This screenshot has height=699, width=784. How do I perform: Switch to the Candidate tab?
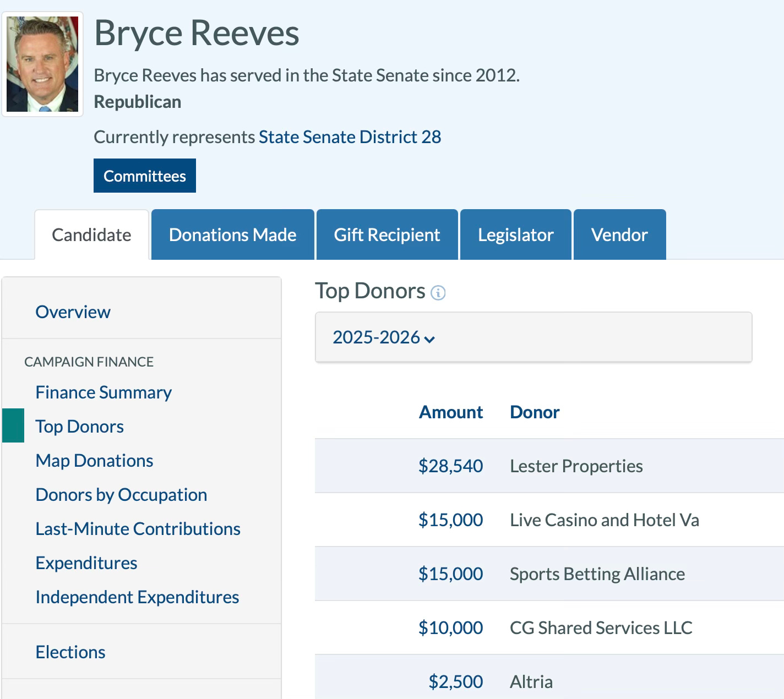click(91, 234)
